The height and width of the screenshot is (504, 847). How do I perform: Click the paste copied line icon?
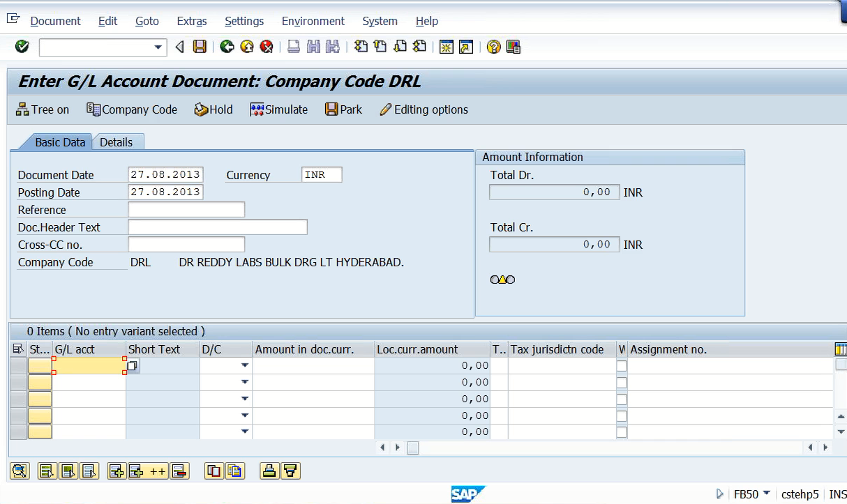click(235, 471)
